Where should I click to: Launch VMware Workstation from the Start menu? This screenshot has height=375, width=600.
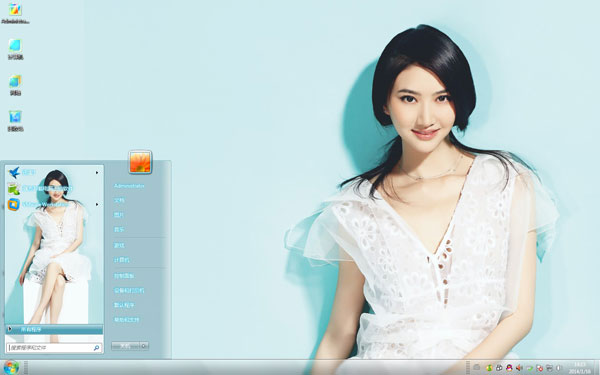pyautogui.click(x=38, y=204)
